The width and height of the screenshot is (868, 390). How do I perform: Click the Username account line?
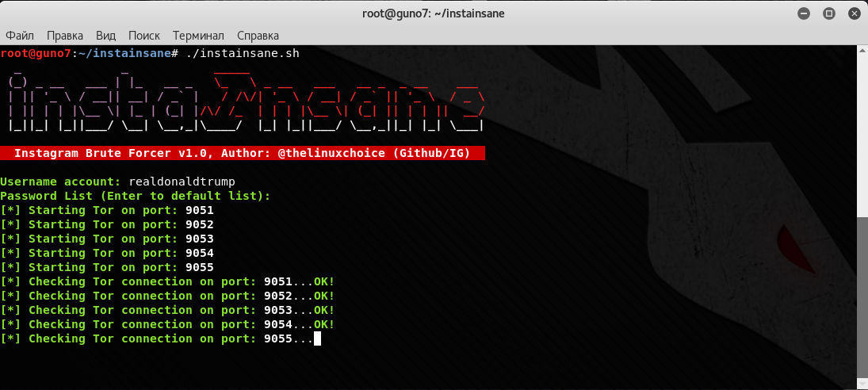coord(117,182)
